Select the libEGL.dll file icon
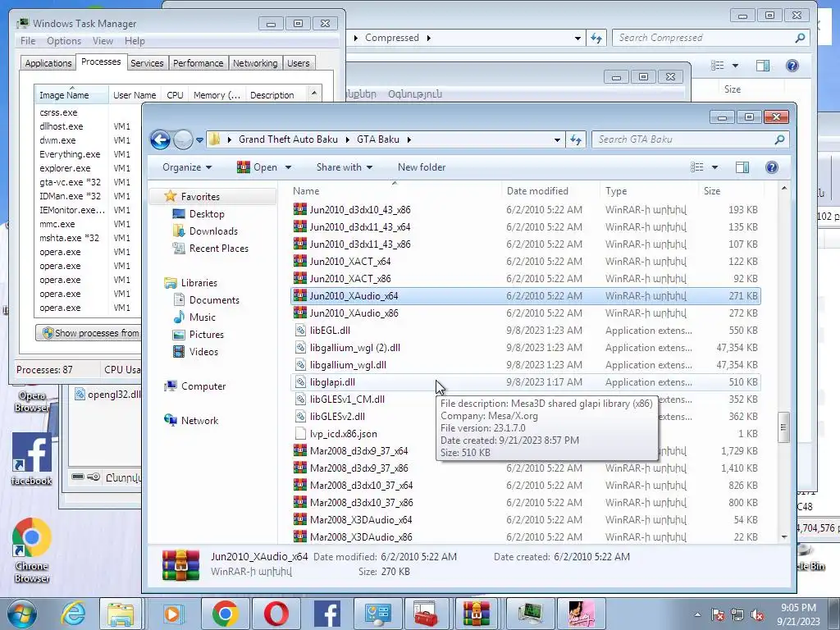840x630 pixels. tap(300, 331)
